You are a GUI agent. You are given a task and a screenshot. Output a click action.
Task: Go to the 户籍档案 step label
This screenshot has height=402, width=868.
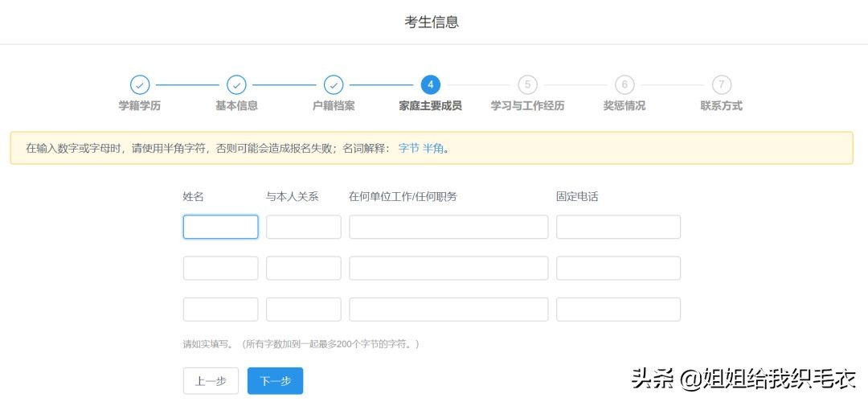pyautogui.click(x=334, y=106)
